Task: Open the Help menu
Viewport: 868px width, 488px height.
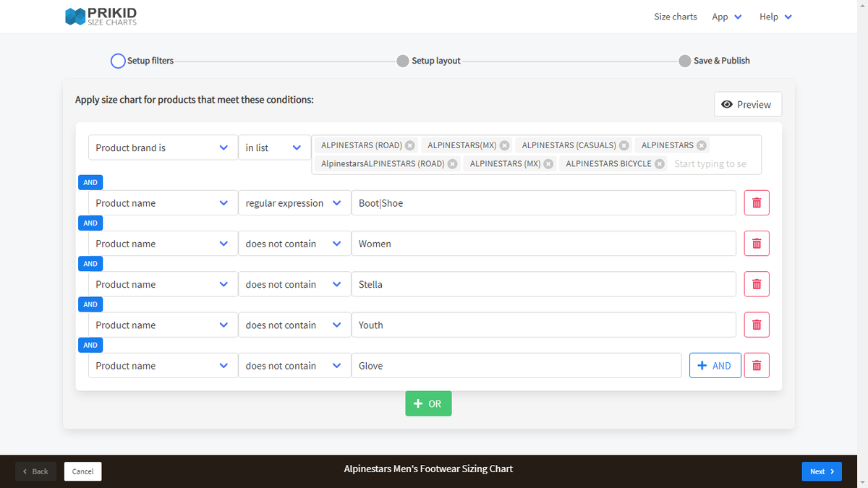Action: [775, 16]
